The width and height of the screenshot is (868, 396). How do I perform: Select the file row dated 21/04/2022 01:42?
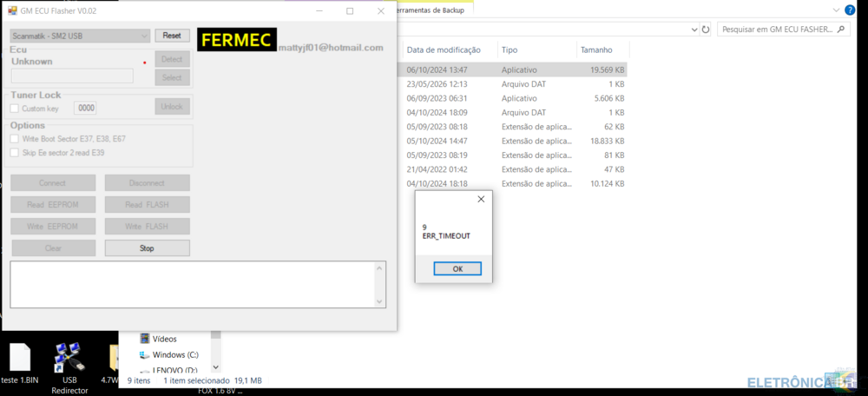pos(512,169)
